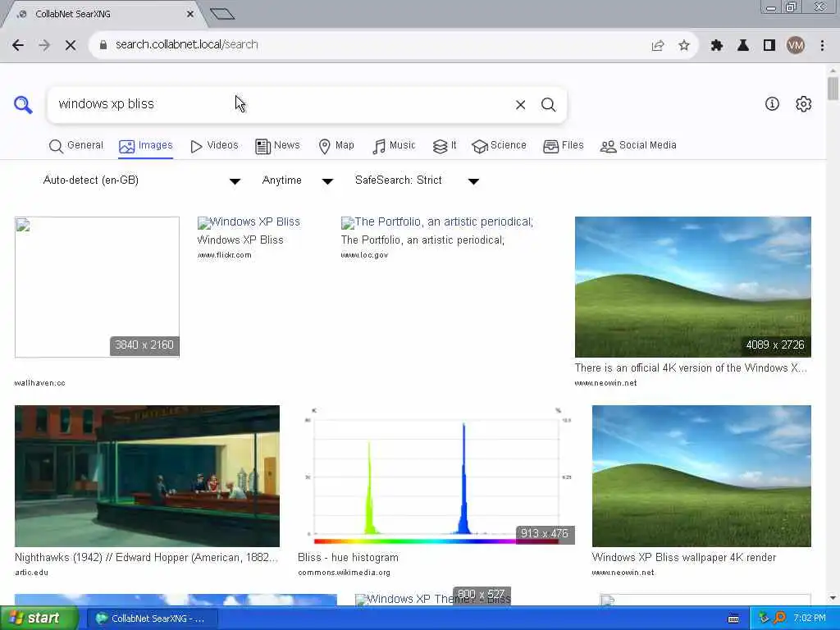Open the Windows XP Bliss flickr result
This screenshot has height=630, width=840.
point(249,223)
